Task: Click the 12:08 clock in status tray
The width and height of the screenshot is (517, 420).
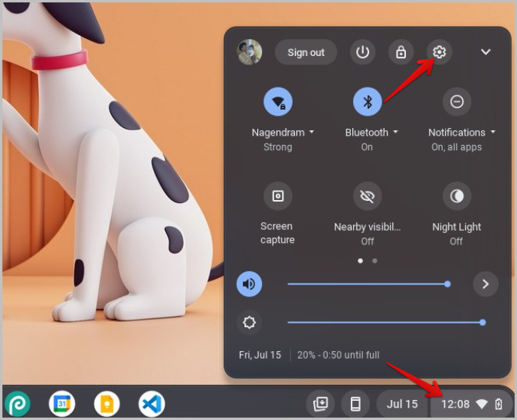Action: coord(455,404)
